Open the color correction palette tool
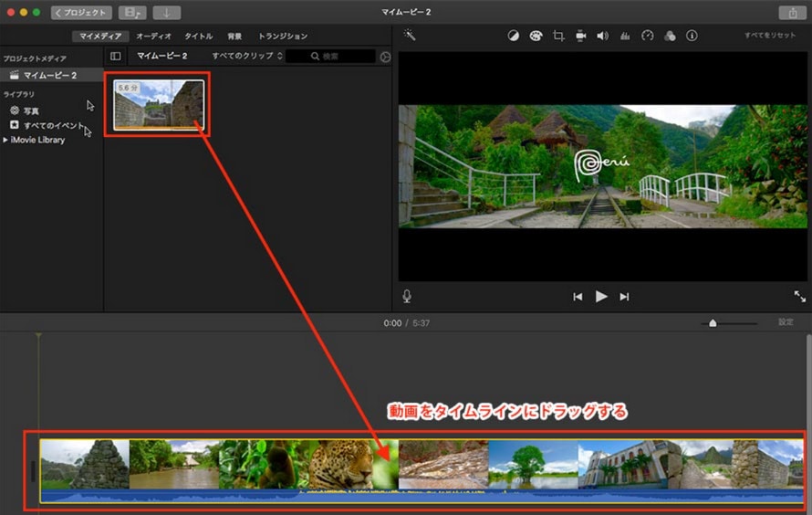This screenshot has width=812, height=515. pos(536,36)
